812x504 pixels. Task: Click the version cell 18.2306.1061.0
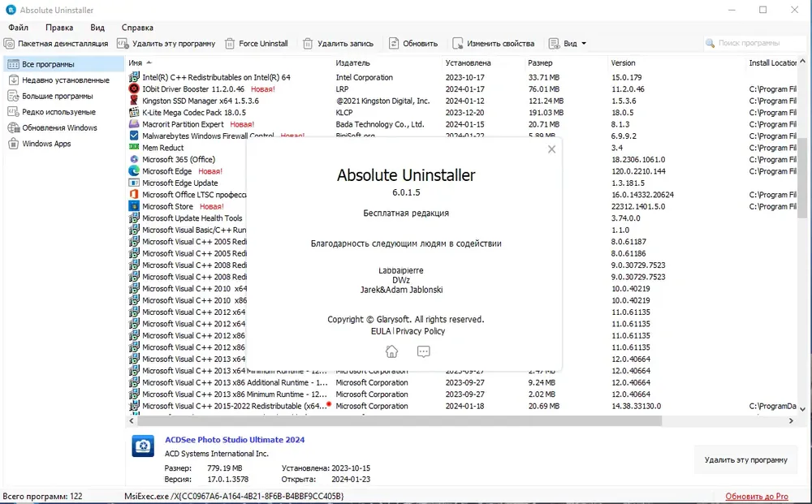point(638,159)
